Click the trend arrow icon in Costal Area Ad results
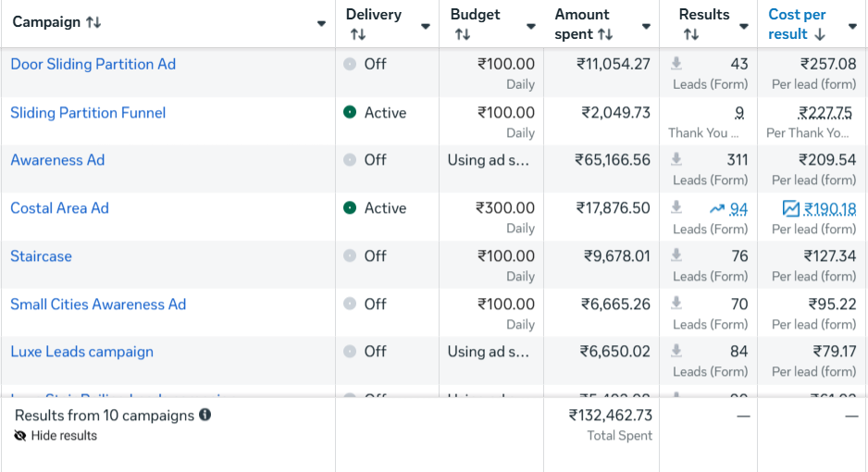The image size is (868, 472). [x=717, y=209]
